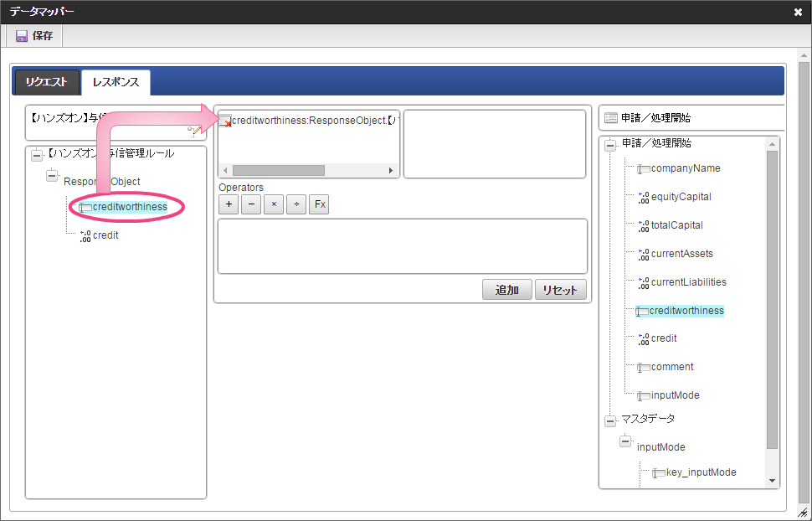This screenshot has height=521, width=812.
Task: Select currentLiabilities in target tree
Action: 689,282
